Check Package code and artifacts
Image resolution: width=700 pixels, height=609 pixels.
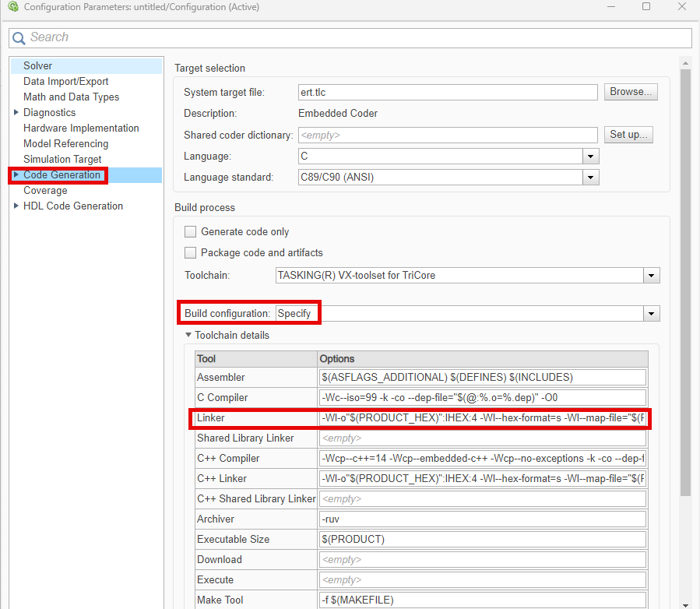click(x=190, y=252)
